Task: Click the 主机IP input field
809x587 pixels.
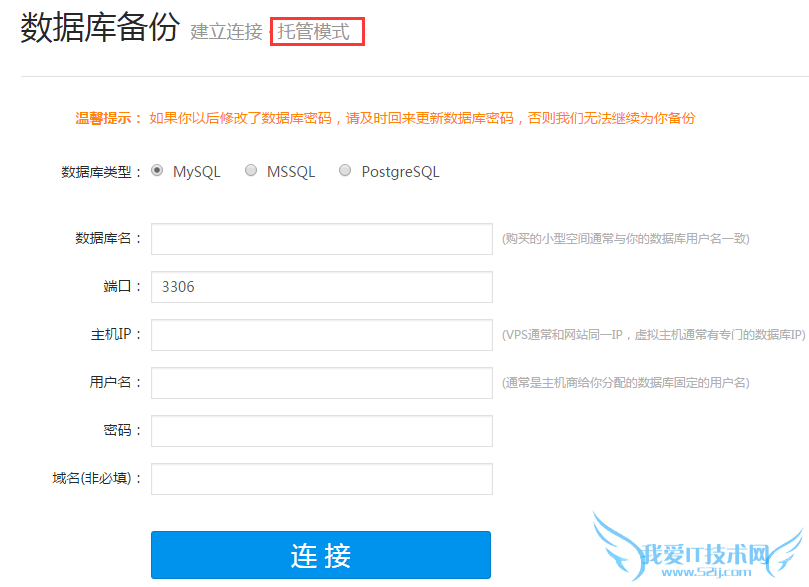Action: tap(321, 335)
